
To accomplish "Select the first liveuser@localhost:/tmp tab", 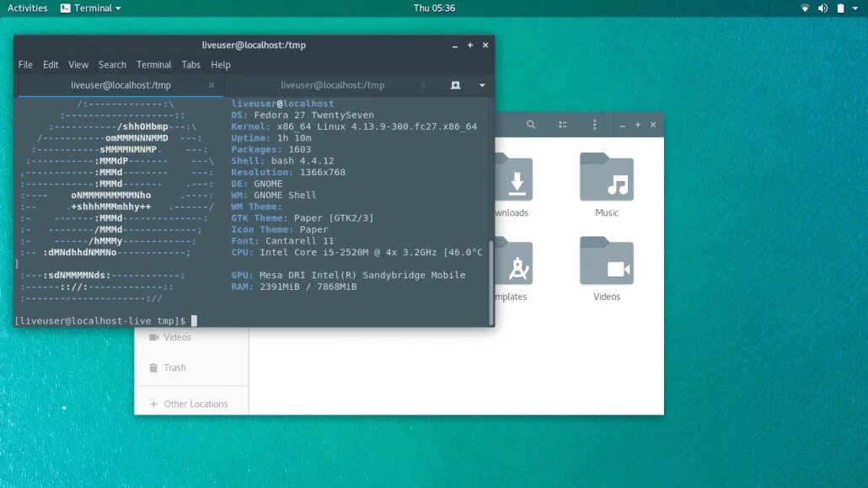I will 121,85.
